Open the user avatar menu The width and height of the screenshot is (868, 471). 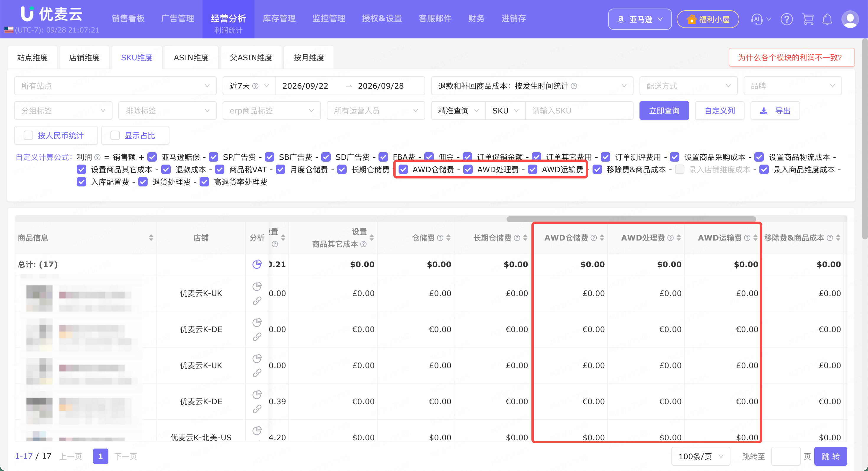[x=850, y=19]
